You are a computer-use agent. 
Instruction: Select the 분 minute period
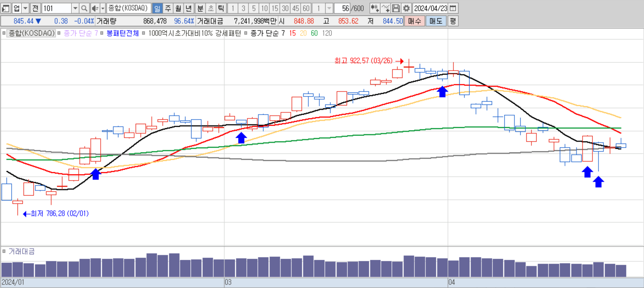[200, 8]
